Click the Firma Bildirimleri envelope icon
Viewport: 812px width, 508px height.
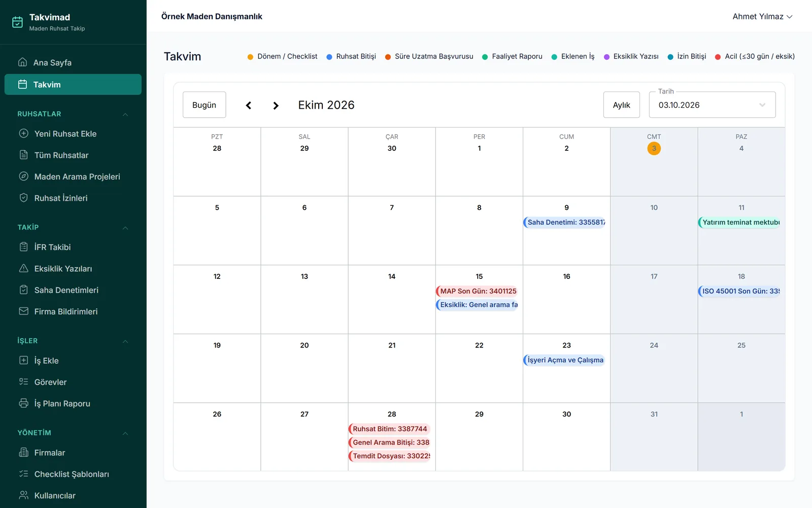(x=23, y=311)
